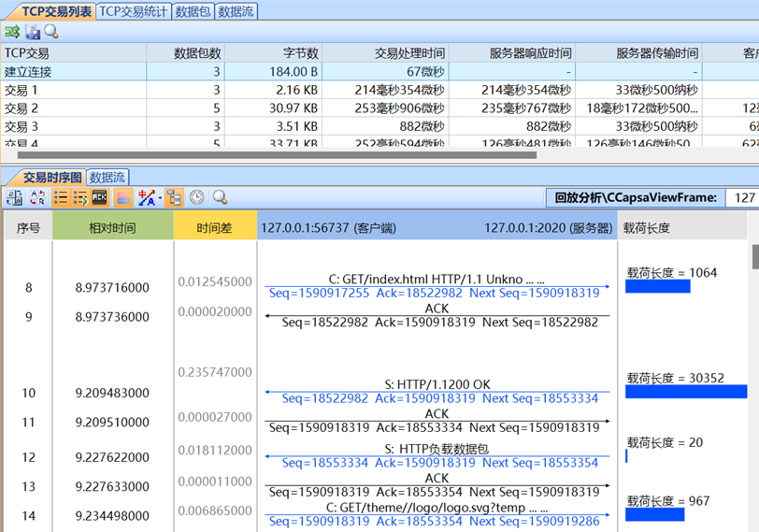
Task: Click the A/R relative-absolute switch icon
Action: [37, 197]
